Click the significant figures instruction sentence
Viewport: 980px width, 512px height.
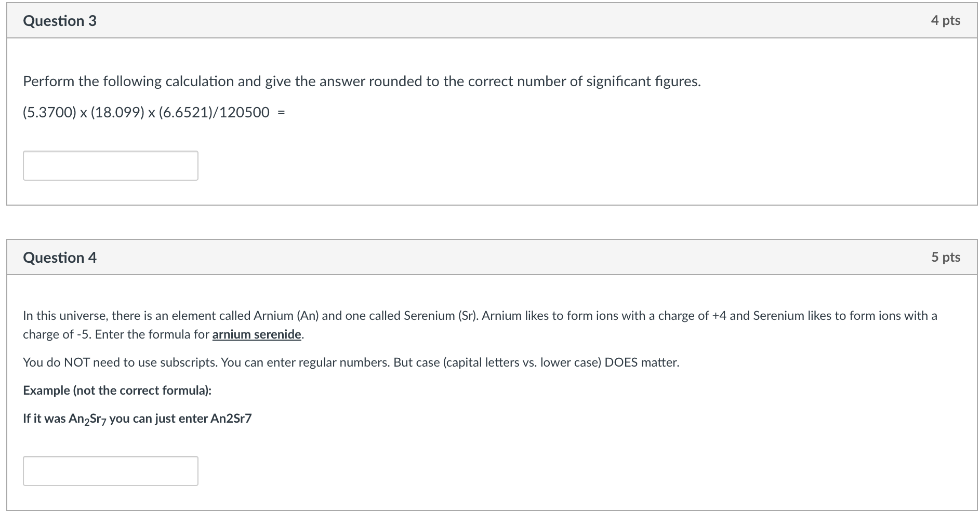click(x=362, y=82)
